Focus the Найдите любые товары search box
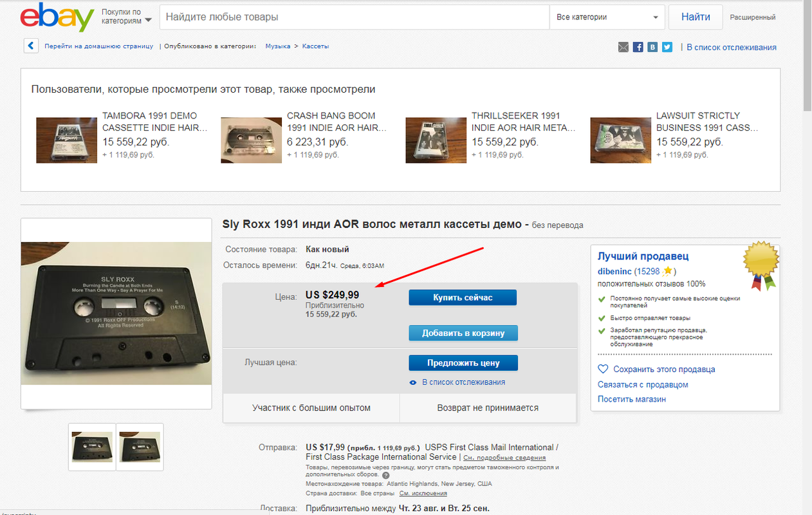Screen dimensions: 812x515 355,17
